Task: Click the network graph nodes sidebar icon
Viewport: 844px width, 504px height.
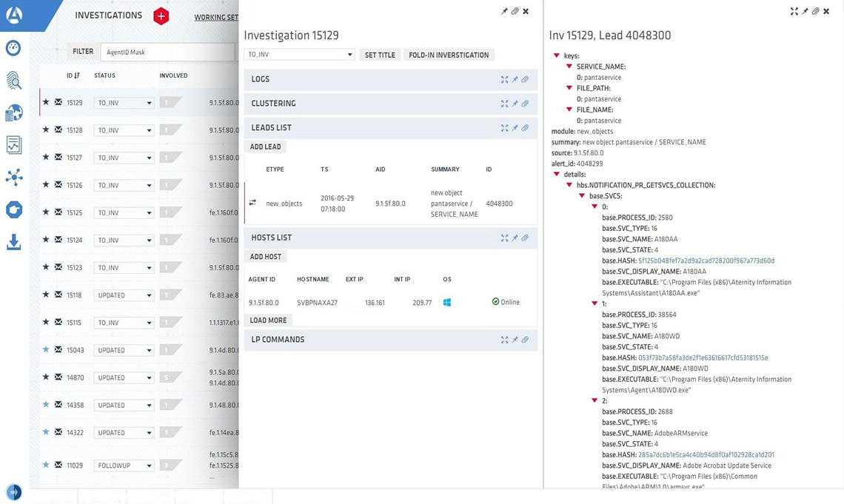Action: click(x=13, y=177)
